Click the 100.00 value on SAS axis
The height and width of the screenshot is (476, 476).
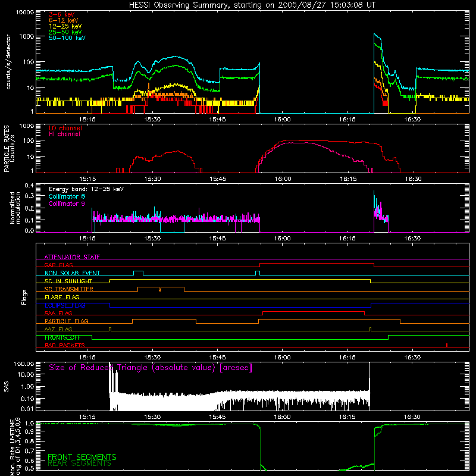tap(24, 364)
